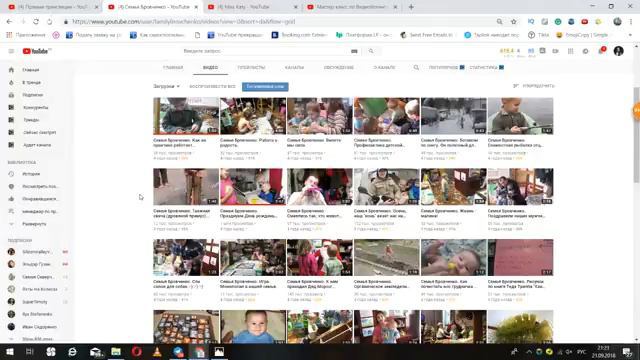Image resolution: width=640 pixels, height=360 pixels.
Task: Click the IQ extension icon in the toolbar
Action: pyautogui.click(x=531, y=22)
